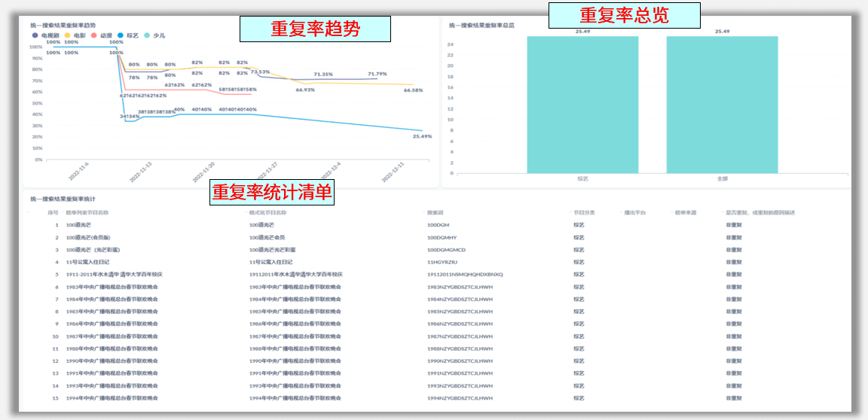
Task: Toggle the 少儿 legend entry
Action: point(154,35)
